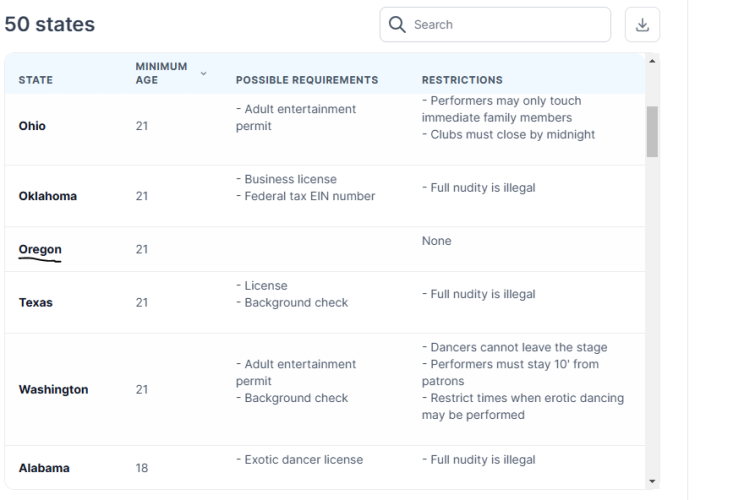Click the magnifying glass search icon
755x500 pixels.
point(397,25)
